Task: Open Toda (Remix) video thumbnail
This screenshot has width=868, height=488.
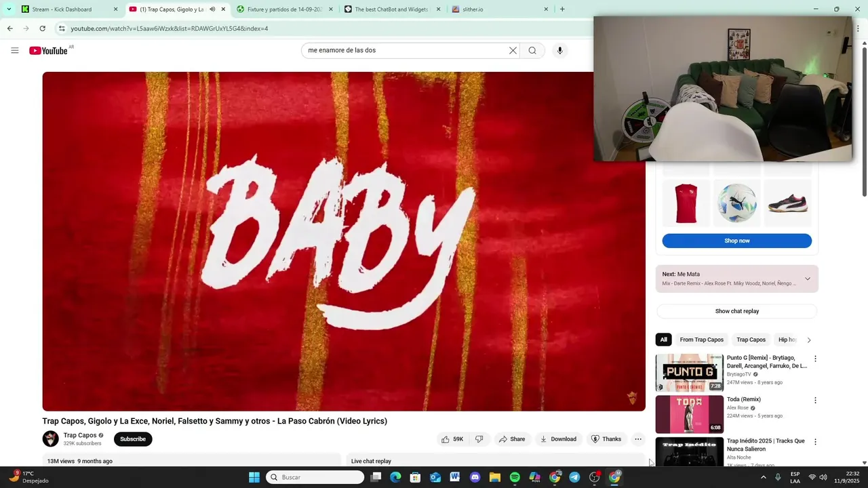Action: coord(689,414)
